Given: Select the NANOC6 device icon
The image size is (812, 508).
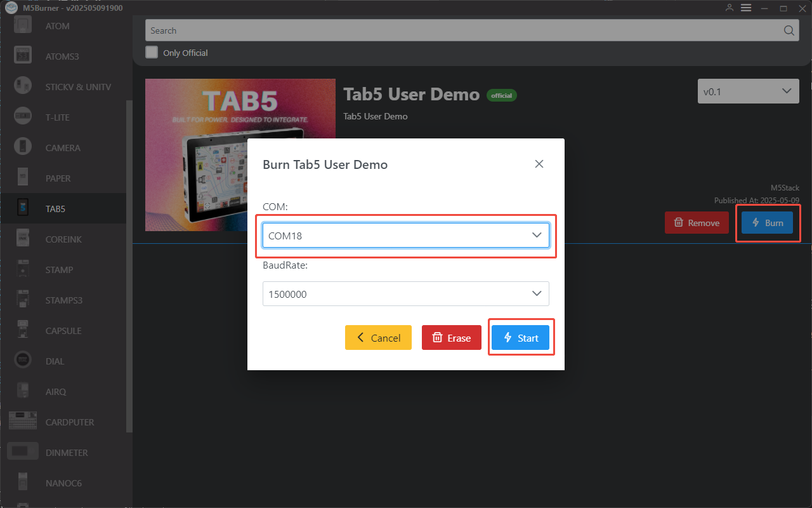Looking at the screenshot, I should pos(23,483).
